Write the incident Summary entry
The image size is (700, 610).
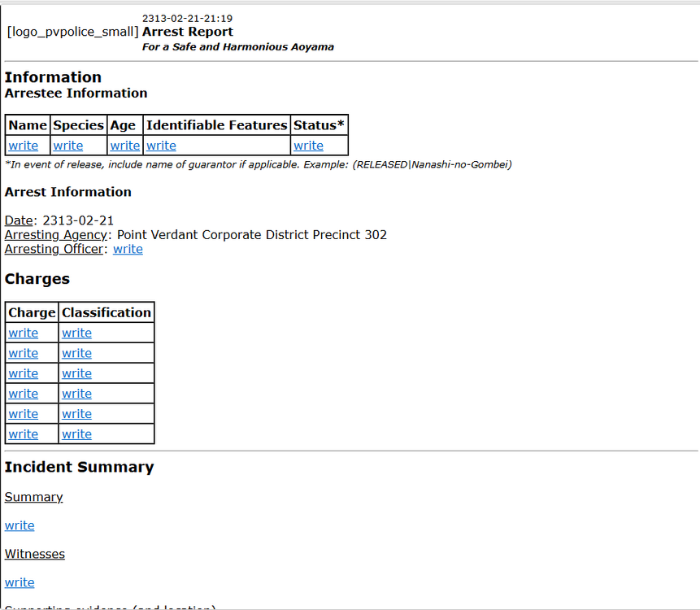[x=20, y=525]
